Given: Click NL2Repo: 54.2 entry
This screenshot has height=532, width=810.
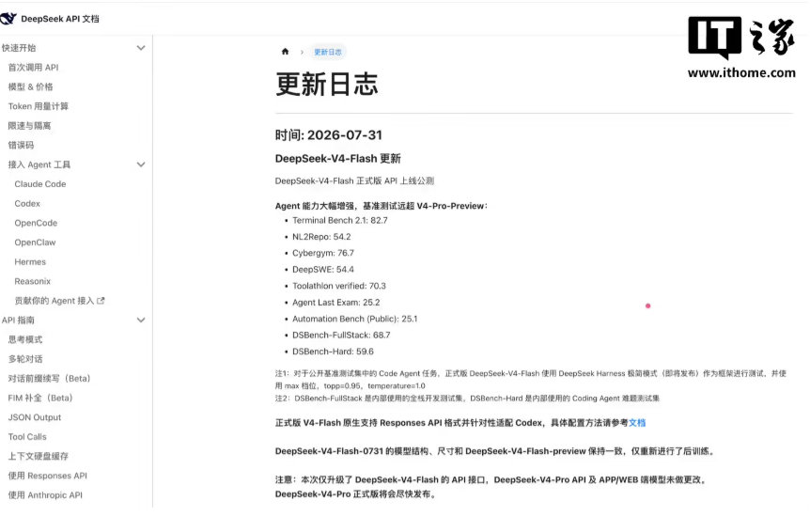Looking at the screenshot, I should [321, 237].
